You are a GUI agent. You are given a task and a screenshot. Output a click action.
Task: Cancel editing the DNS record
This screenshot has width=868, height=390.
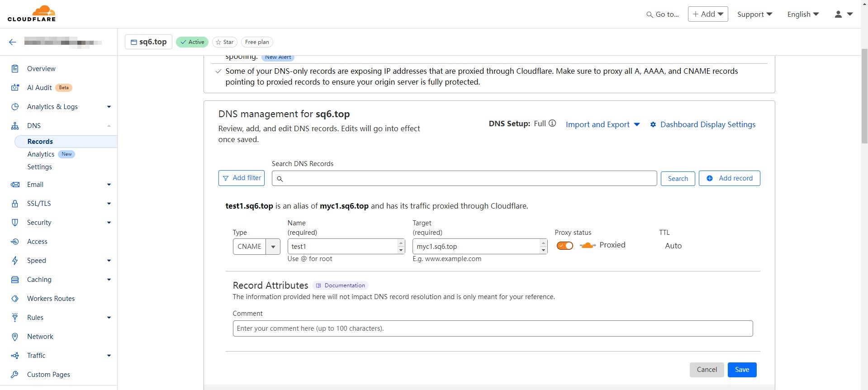(x=707, y=370)
